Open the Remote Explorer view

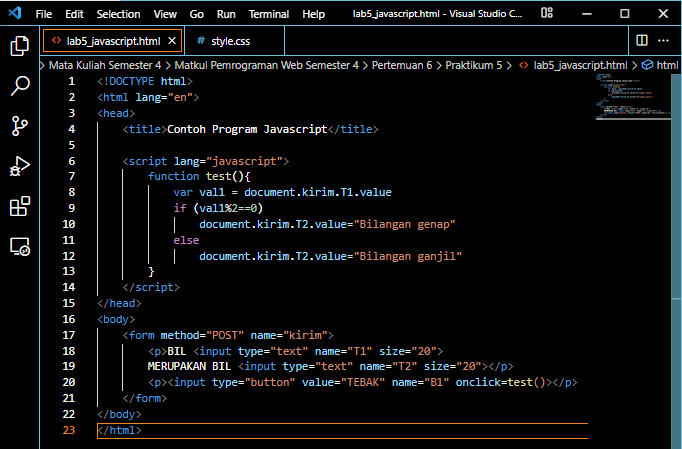(20, 247)
